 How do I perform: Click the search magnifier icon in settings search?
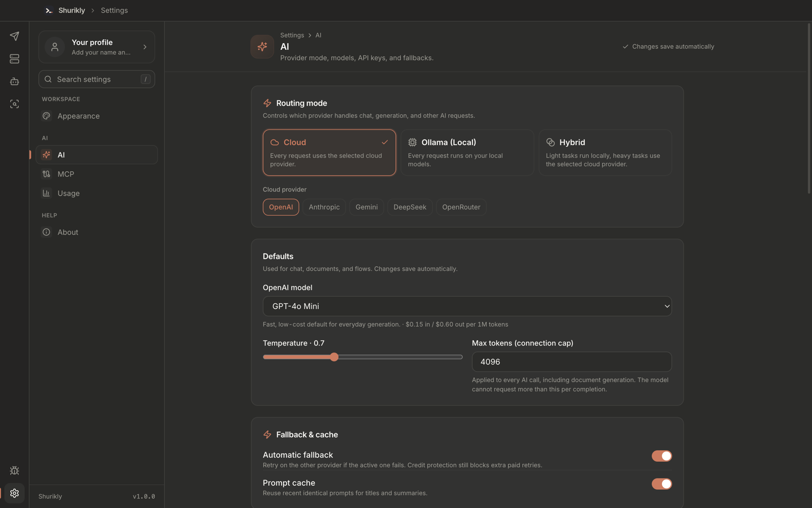click(x=48, y=79)
